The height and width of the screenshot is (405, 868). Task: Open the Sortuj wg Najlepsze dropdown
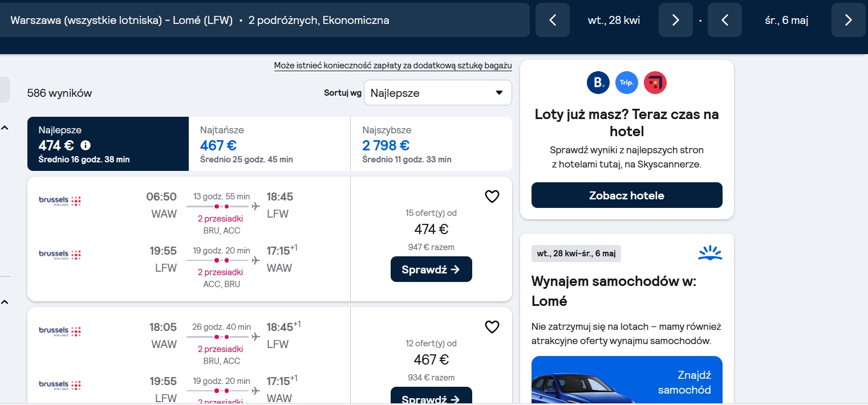pos(438,93)
